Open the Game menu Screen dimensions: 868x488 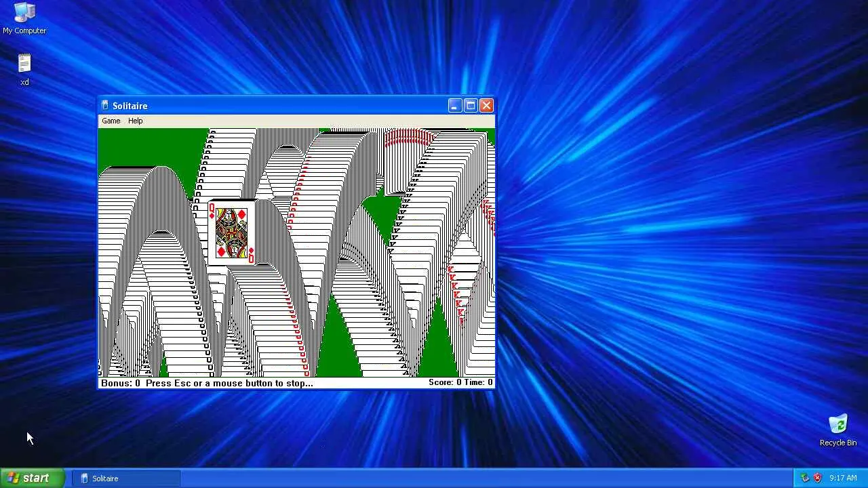coord(111,121)
